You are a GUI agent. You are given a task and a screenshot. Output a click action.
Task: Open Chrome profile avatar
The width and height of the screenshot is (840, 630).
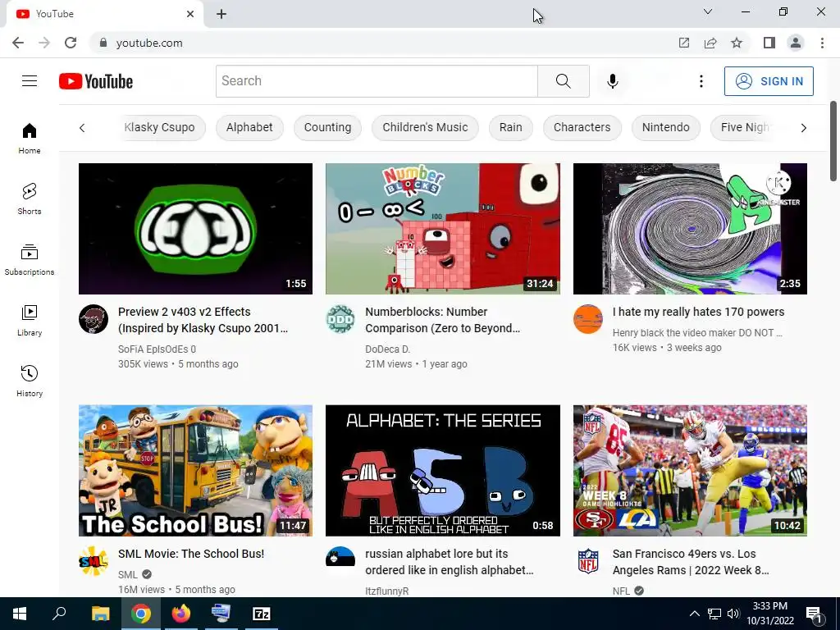coord(796,43)
